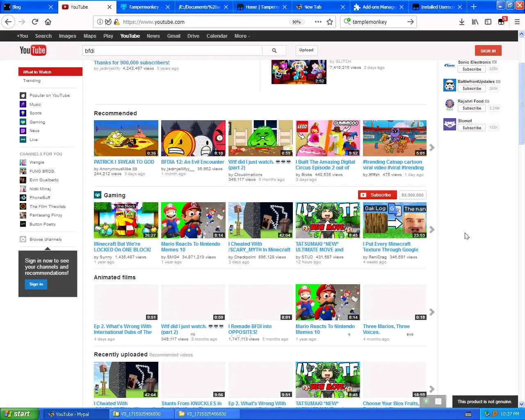Open the Tampermonkey extension icon
525x420 pixels.
(502, 21)
